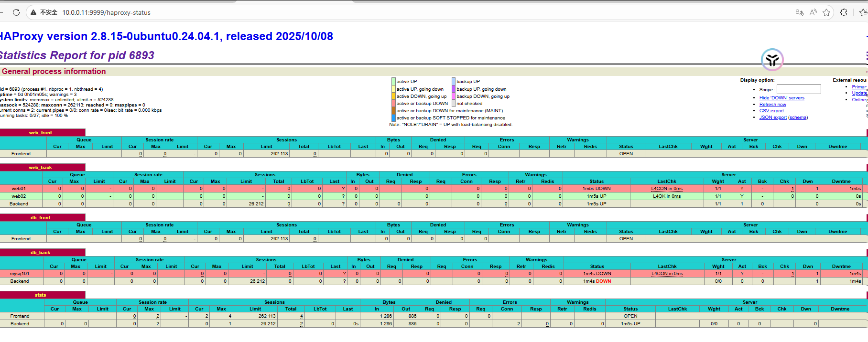
Task: Select the '1m4s DOWN' status of db_back Backend
Action: tap(597, 281)
